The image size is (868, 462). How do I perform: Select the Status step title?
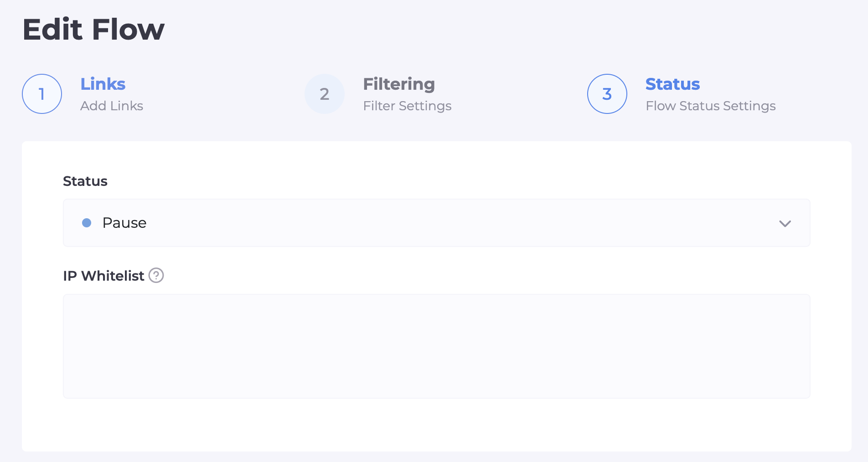pos(672,84)
